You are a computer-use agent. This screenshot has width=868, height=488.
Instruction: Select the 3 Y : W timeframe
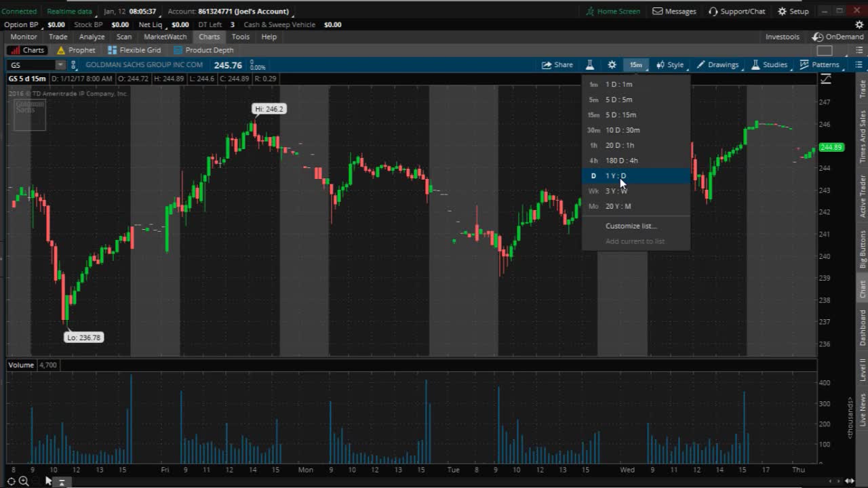coord(635,191)
